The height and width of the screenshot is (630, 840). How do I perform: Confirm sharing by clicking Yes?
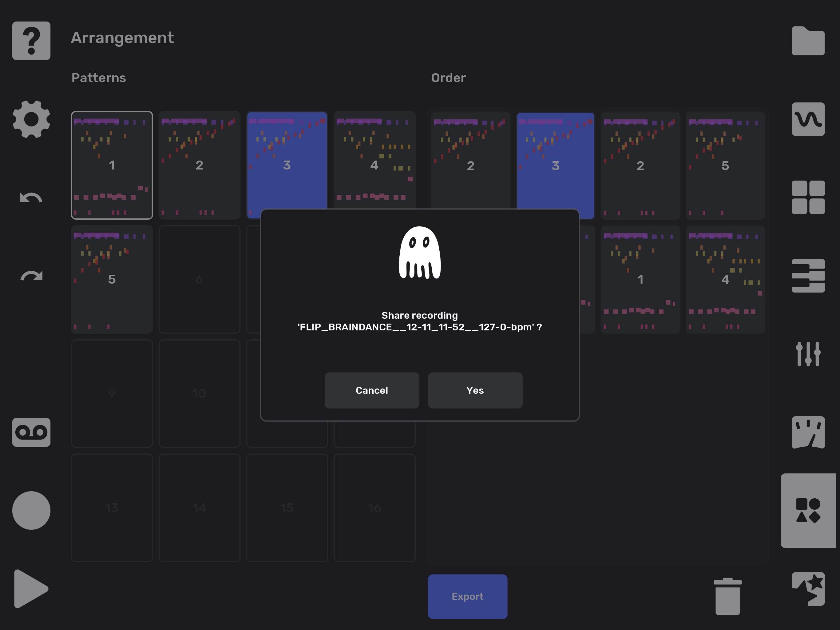(475, 390)
